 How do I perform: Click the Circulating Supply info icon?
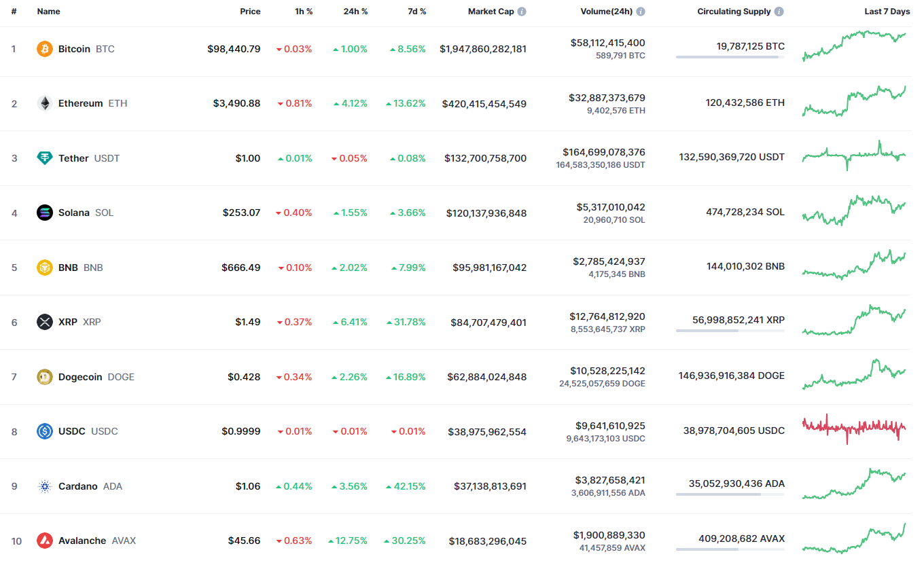click(779, 12)
